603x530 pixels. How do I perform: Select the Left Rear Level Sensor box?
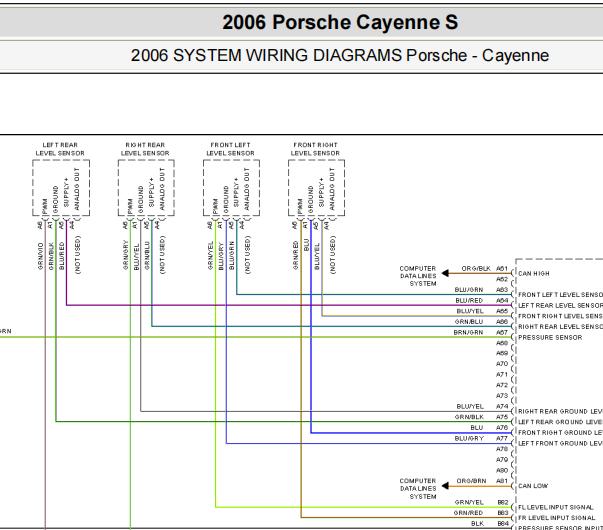61,188
